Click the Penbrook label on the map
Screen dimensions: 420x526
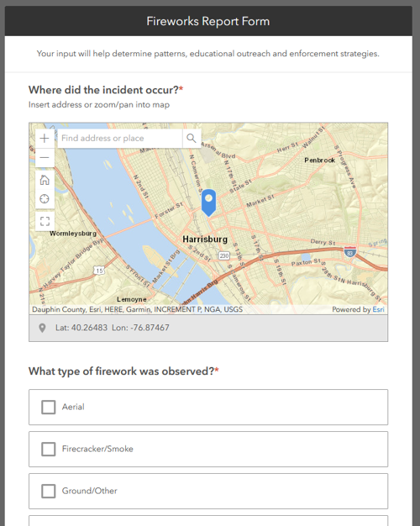pos(319,160)
